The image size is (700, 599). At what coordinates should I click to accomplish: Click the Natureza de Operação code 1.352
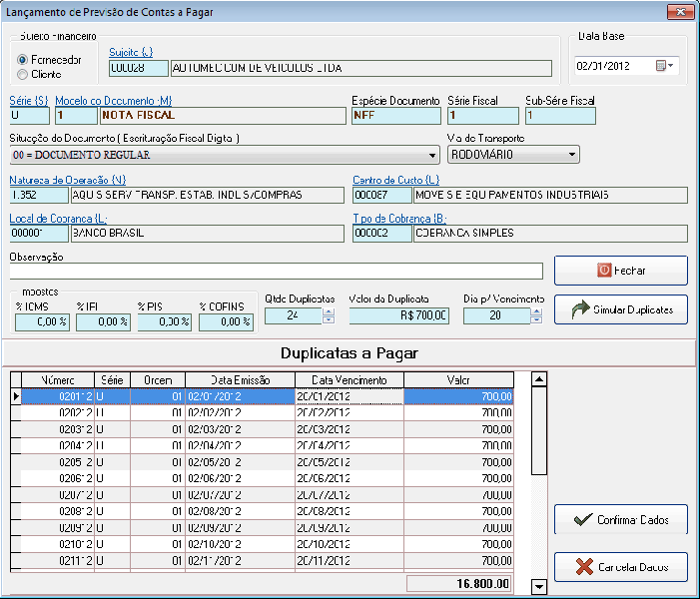coord(39,195)
